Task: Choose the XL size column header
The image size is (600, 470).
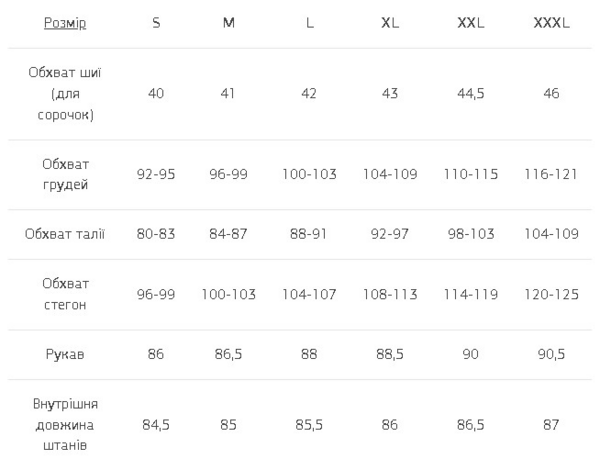Action: (390, 22)
